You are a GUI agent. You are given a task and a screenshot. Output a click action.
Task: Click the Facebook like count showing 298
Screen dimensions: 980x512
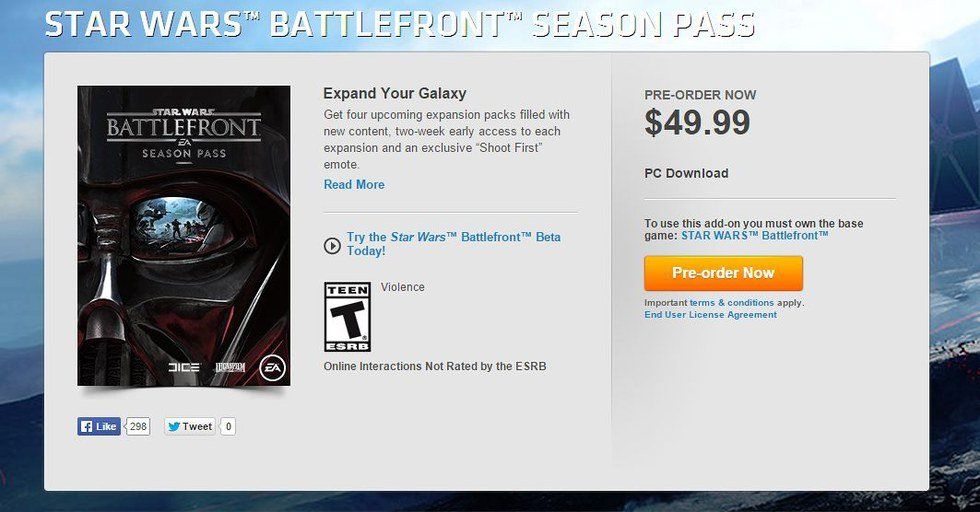[x=138, y=426]
